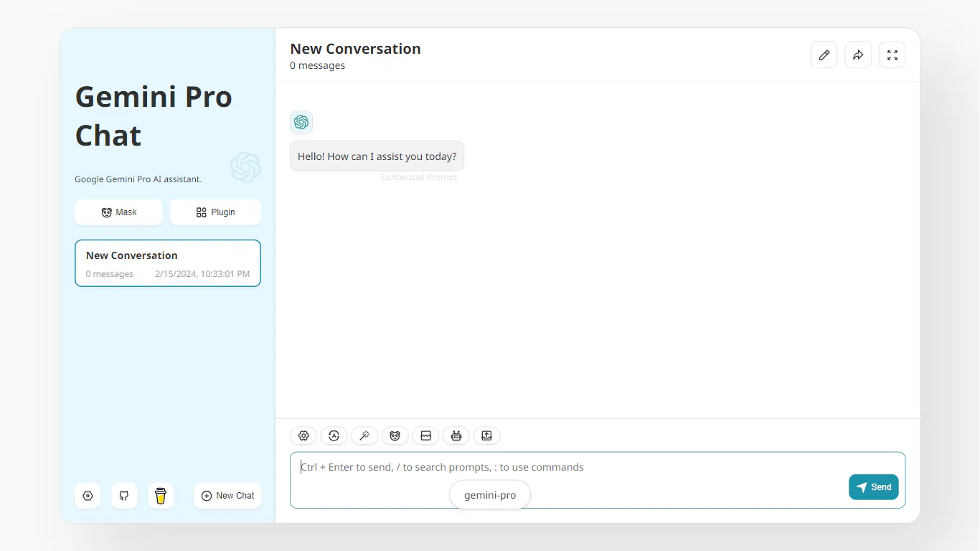Screen dimensions: 980x551
Task: Open sidebar settings hexagon icon
Action: [88, 496]
